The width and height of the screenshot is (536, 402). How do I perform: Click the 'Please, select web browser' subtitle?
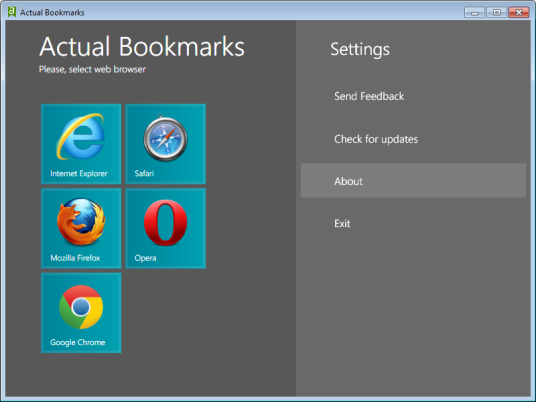[92, 69]
